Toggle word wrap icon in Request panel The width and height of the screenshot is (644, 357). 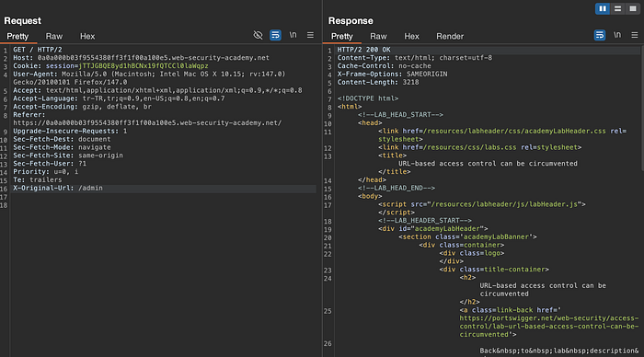(275, 35)
